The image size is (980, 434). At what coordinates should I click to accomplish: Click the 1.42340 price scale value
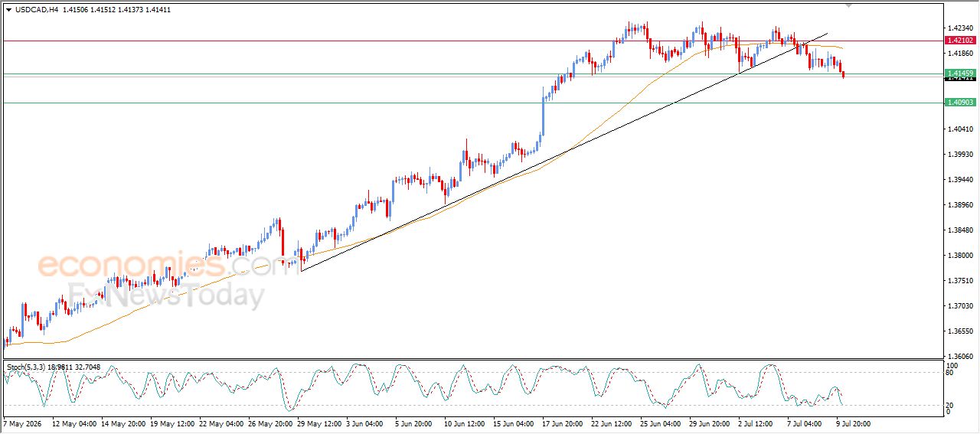[x=959, y=28]
